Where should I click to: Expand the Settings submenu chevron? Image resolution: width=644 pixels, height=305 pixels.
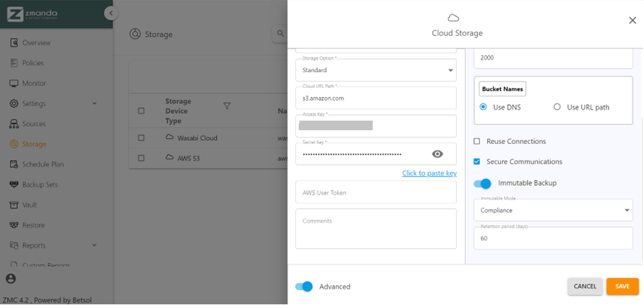[x=94, y=103]
